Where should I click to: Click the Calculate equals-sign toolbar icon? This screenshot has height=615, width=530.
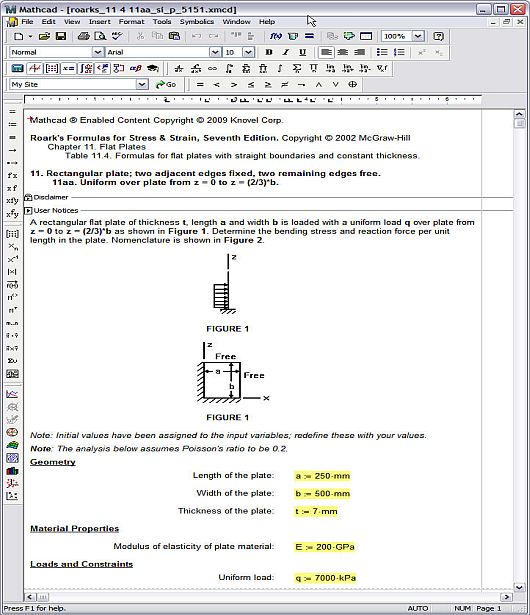[x=309, y=36]
